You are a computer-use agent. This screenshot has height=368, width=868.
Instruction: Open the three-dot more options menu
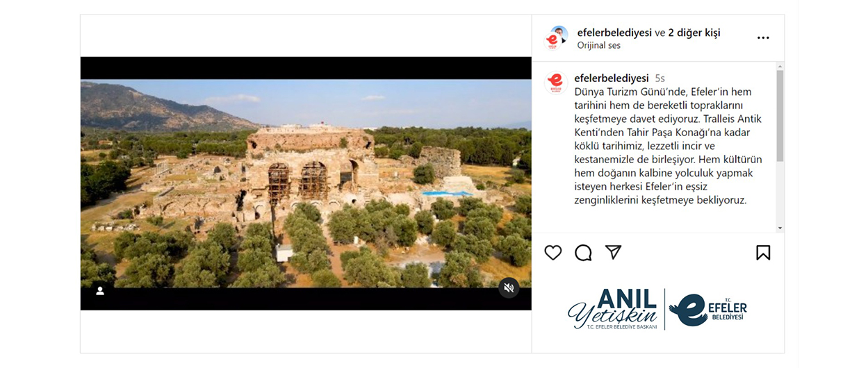[763, 38]
